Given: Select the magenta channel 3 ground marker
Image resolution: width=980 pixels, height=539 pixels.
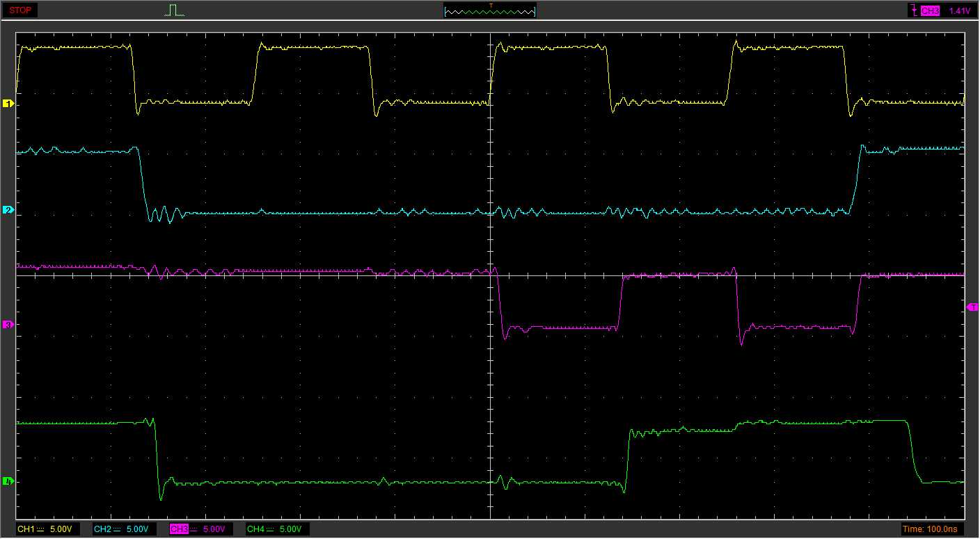Looking at the screenshot, I should click(x=8, y=324).
